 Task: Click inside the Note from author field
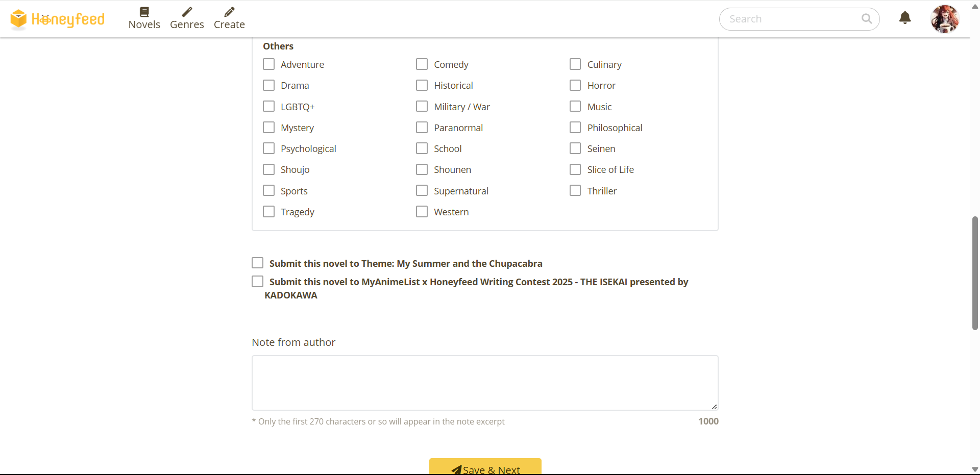coord(484,382)
